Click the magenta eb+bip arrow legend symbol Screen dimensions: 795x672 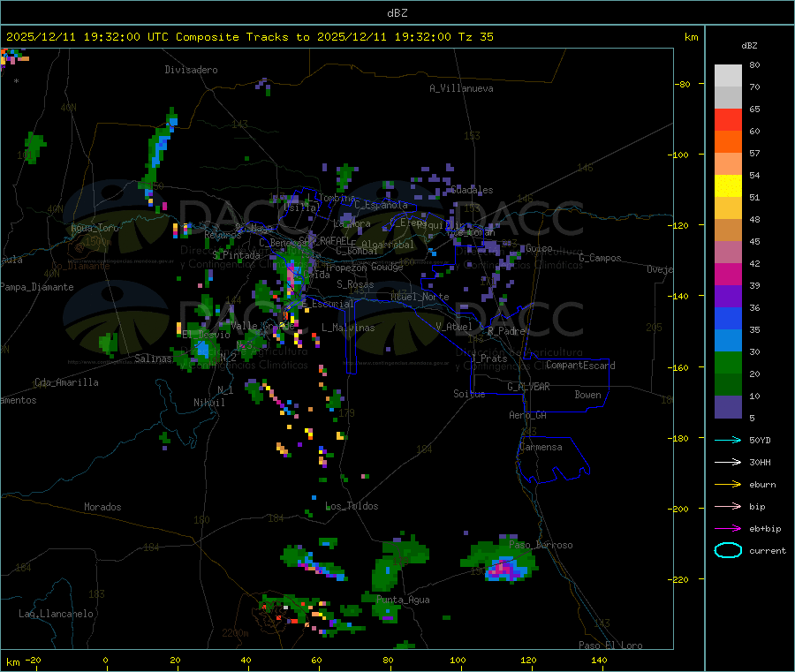coord(728,529)
